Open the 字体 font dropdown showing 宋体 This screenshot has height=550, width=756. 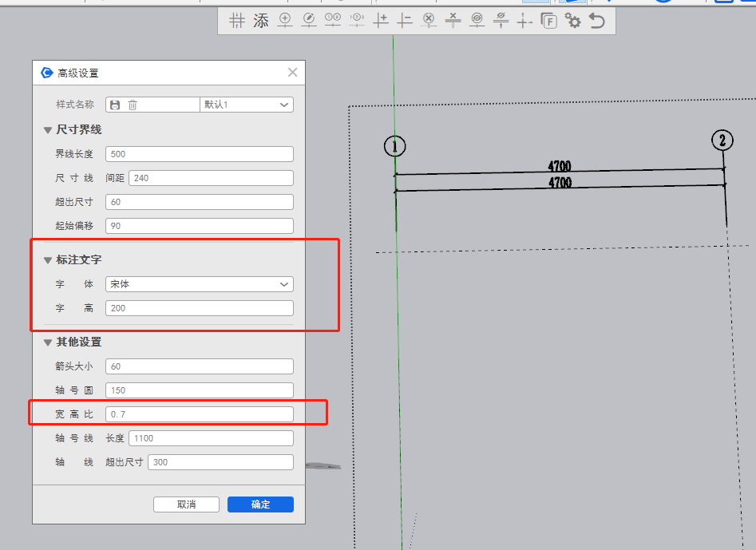click(x=199, y=284)
